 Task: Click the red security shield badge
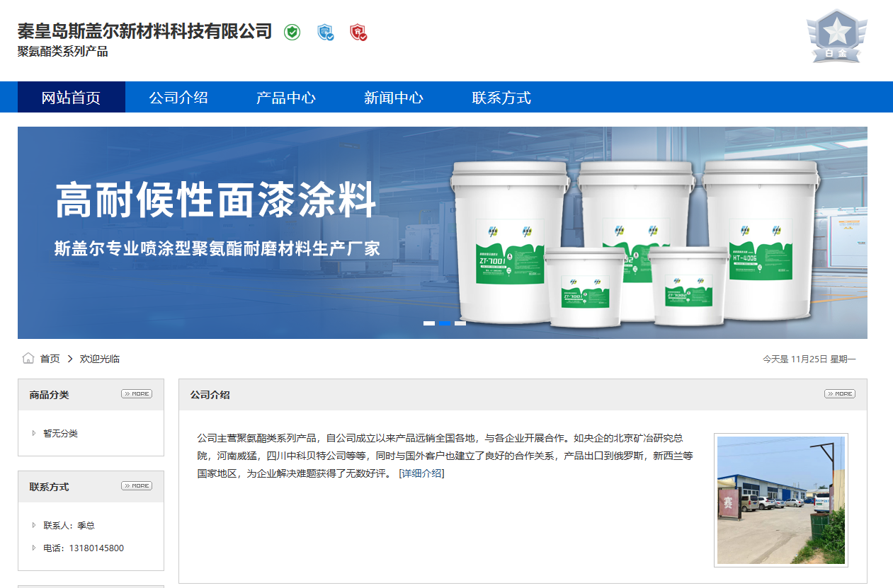coord(358,32)
